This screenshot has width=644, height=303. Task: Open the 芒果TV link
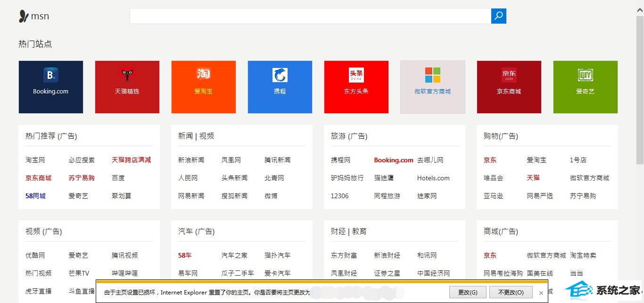79,273
